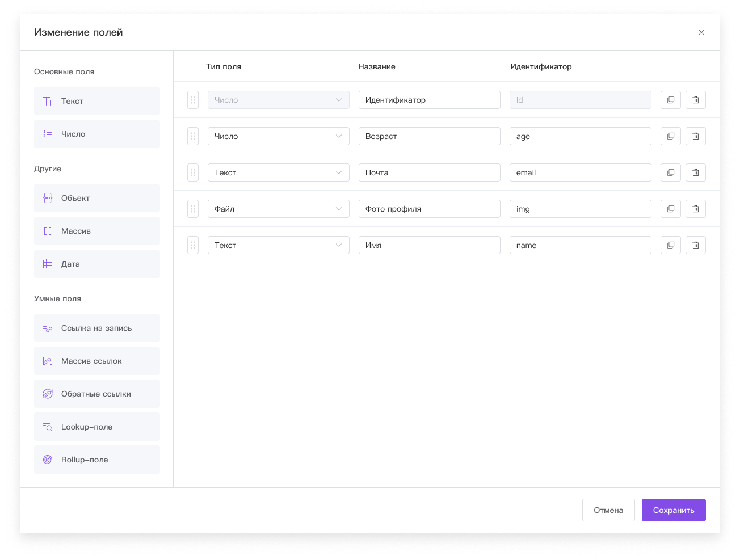Open type dropdown in the Имя row
Viewport: 740px width, 560px height.
click(x=278, y=245)
